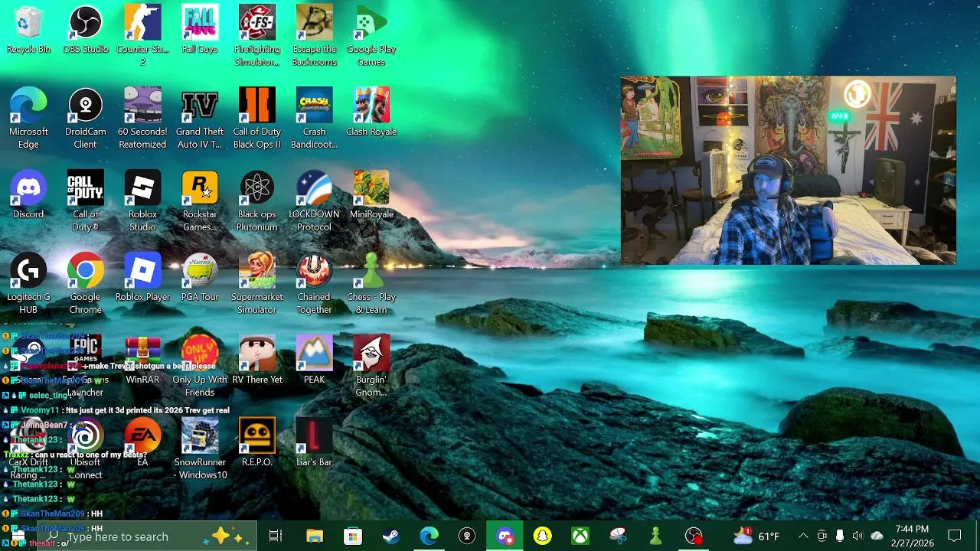Select Black ops Plutonium icon
The height and width of the screenshot is (551, 980).
point(257,201)
